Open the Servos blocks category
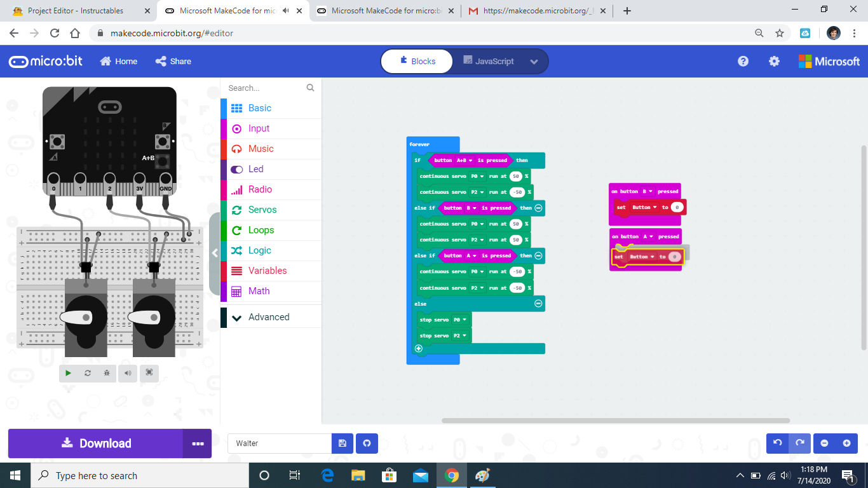The height and width of the screenshot is (488, 868). click(271, 210)
